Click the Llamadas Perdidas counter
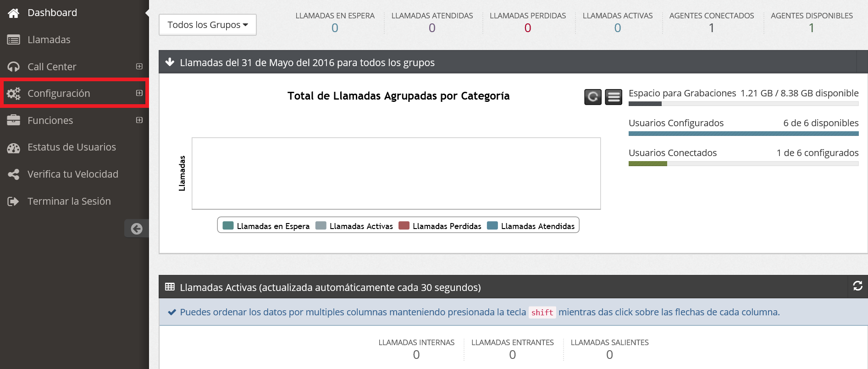 (528, 22)
